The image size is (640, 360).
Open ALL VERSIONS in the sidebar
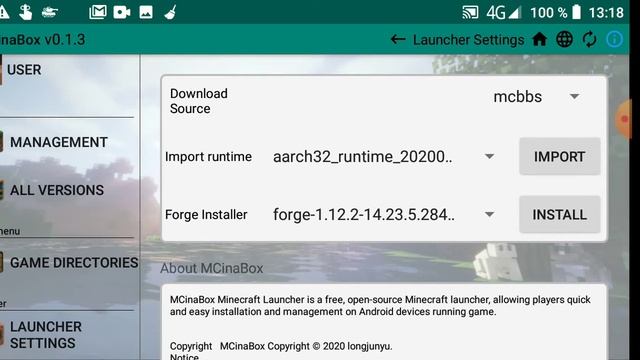(x=57, y=190)
